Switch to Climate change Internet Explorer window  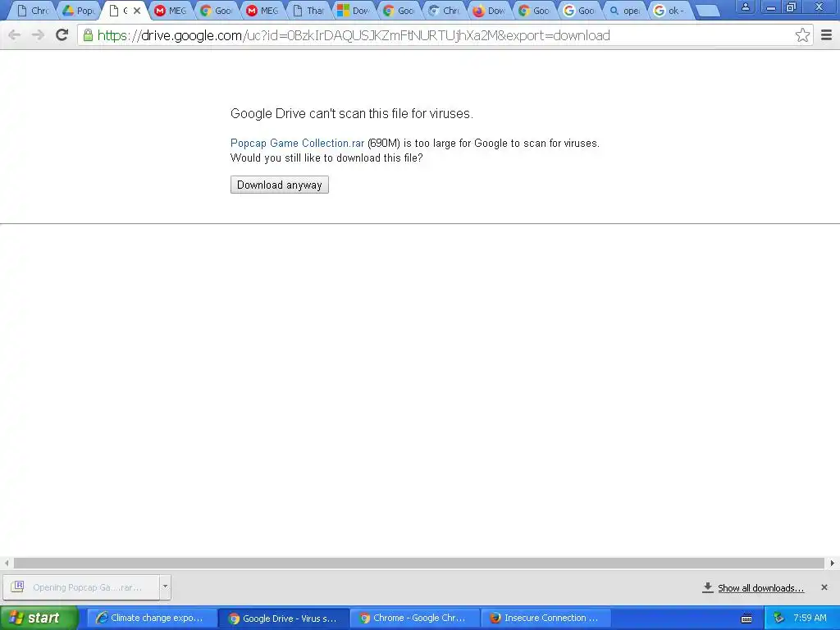coord(151,618)
